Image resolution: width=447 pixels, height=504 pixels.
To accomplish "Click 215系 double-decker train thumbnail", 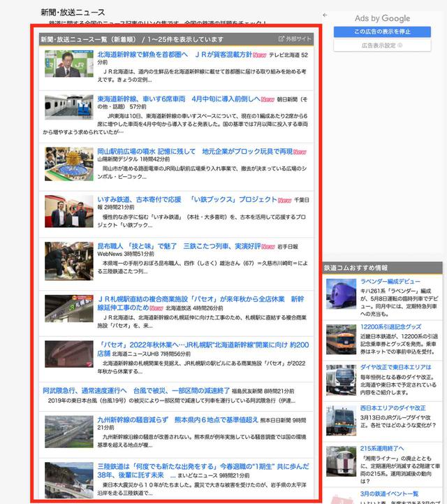I will [x=341, y=461].
